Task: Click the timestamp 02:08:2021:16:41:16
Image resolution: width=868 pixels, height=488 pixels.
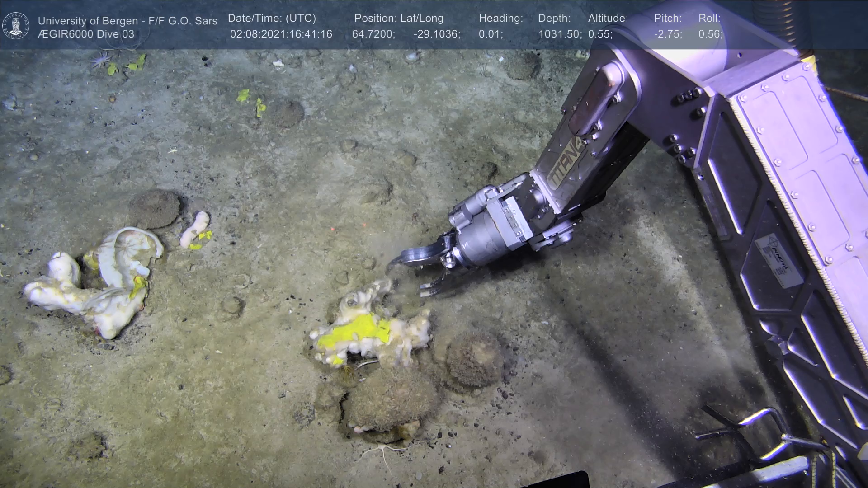Action: coord(281,34)
